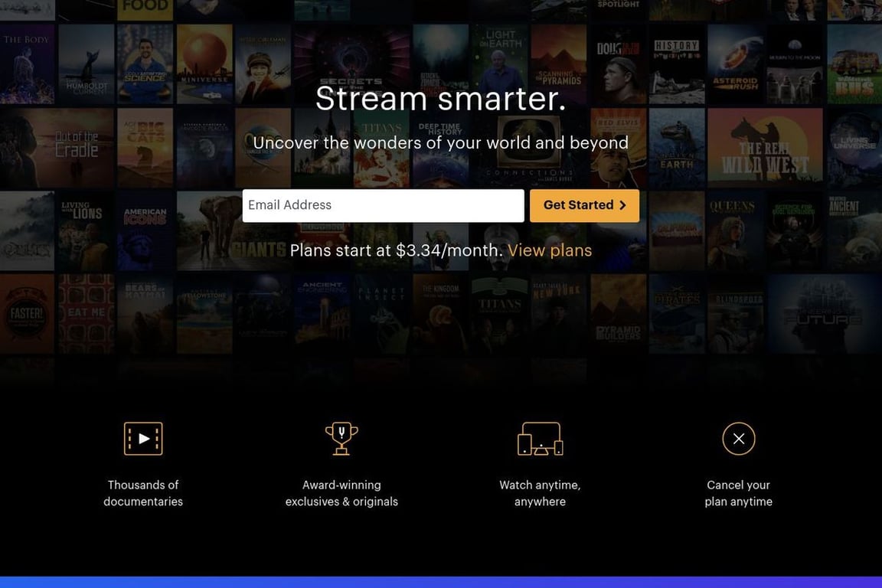
Task: Open the Miniverse poster
Action: tap(204, 64)
